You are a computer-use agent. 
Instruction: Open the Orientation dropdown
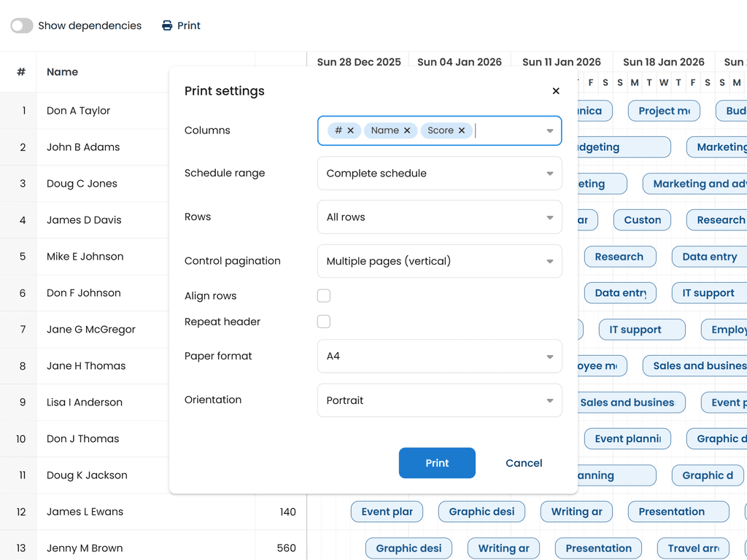(x=439, y=400)
